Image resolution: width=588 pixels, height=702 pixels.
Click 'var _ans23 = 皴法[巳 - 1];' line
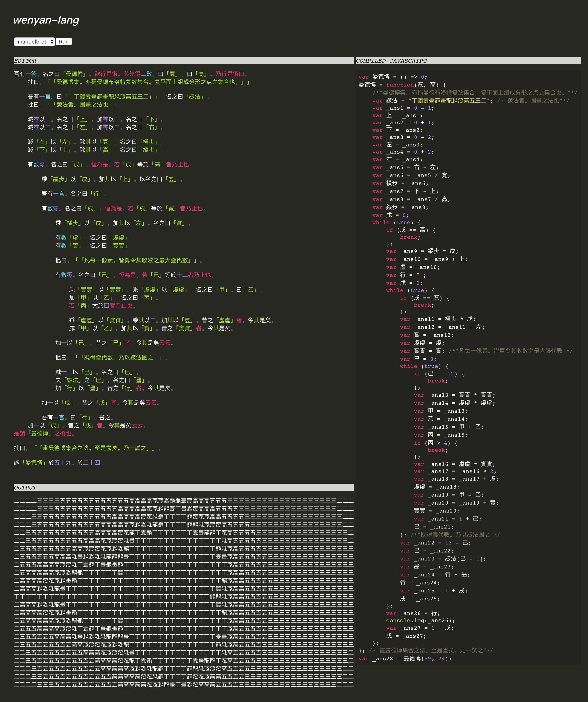click(x=443, y=559)
